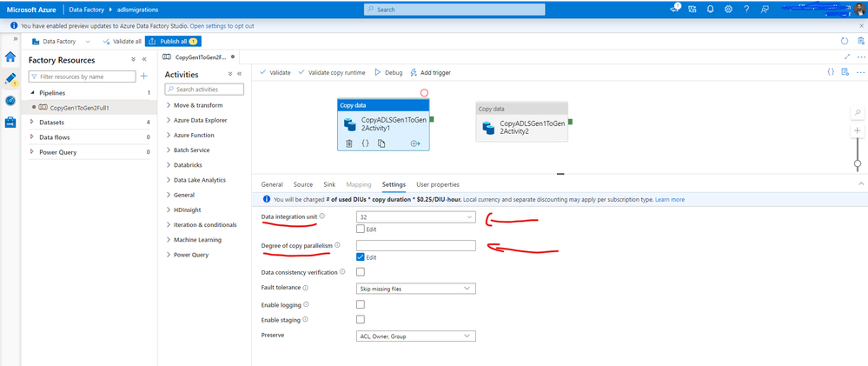The image size is (868, 366).
Task: Open the help question mark
Action: point(746,10)
